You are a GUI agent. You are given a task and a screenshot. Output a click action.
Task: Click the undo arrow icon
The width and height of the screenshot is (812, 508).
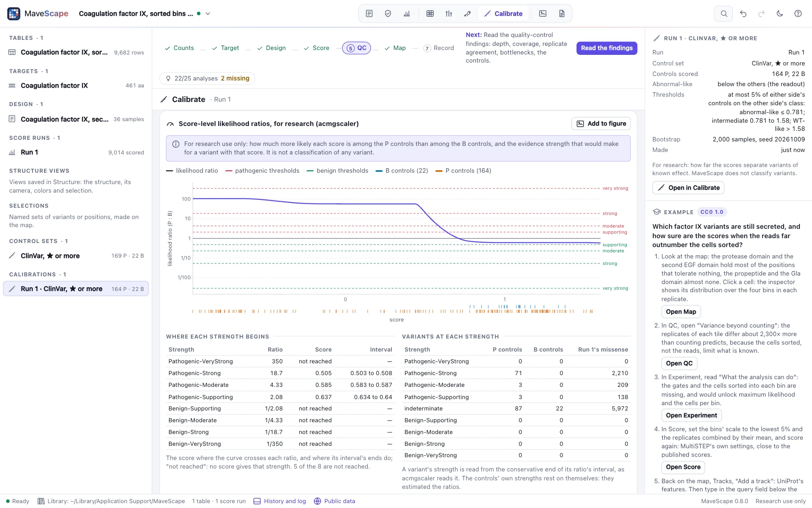pyautogui.click(x=743, y=13)
